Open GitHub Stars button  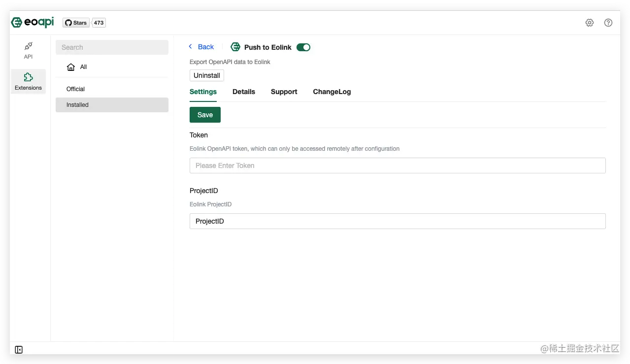coord(76,23)
